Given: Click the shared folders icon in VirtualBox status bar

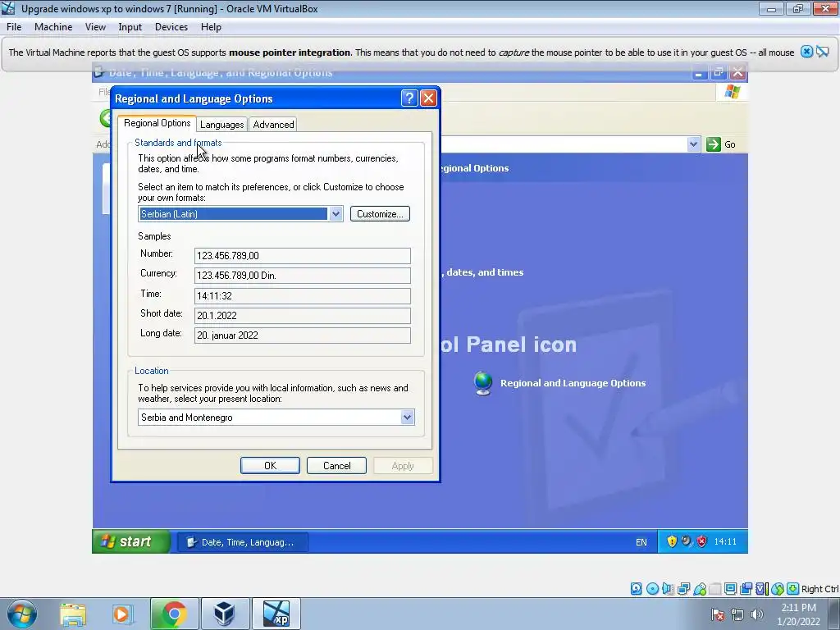Looking at the screenshot, I should click(715, 589).
